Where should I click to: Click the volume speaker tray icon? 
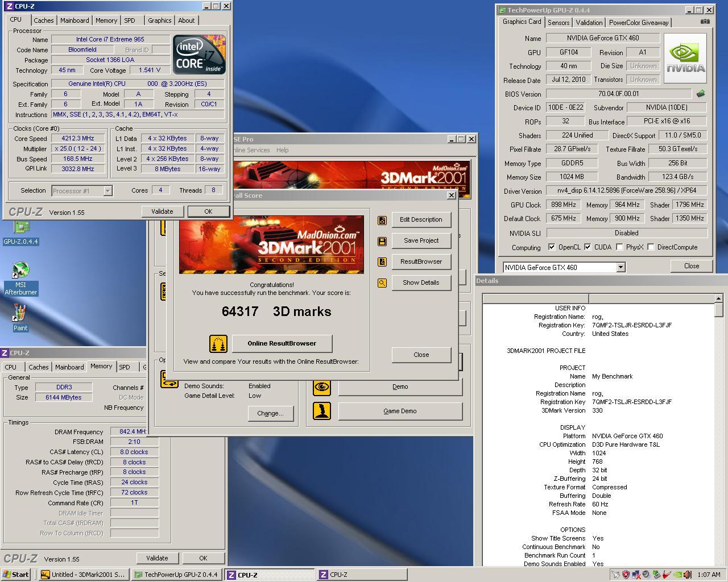(x=688, y=575)
